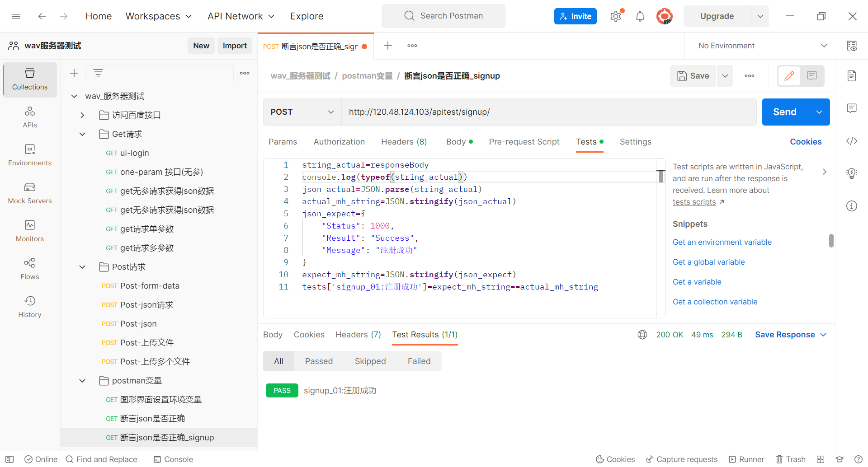The width and height of the screenshot is (868, 467).
Task: Collapse the postman变量 folder
Action: (x=82, y=381)
